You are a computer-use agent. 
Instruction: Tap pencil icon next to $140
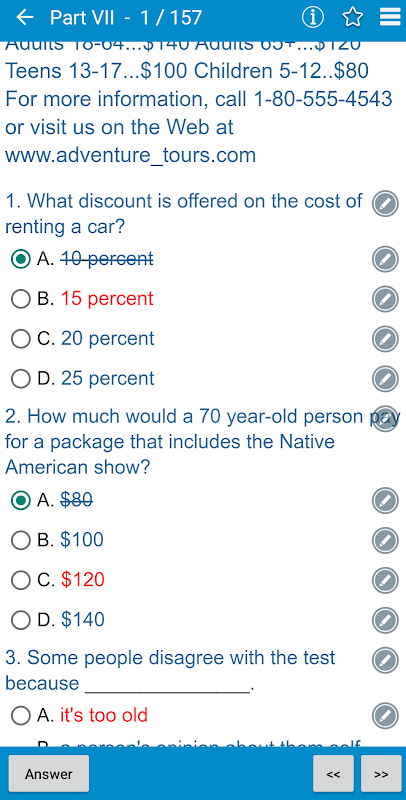[x=385, y=620]
